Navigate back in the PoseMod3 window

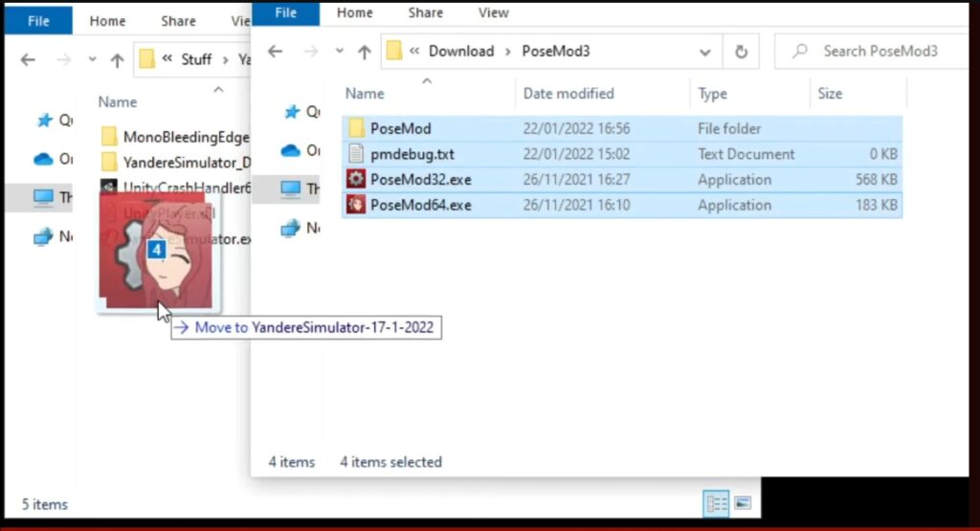275,52
